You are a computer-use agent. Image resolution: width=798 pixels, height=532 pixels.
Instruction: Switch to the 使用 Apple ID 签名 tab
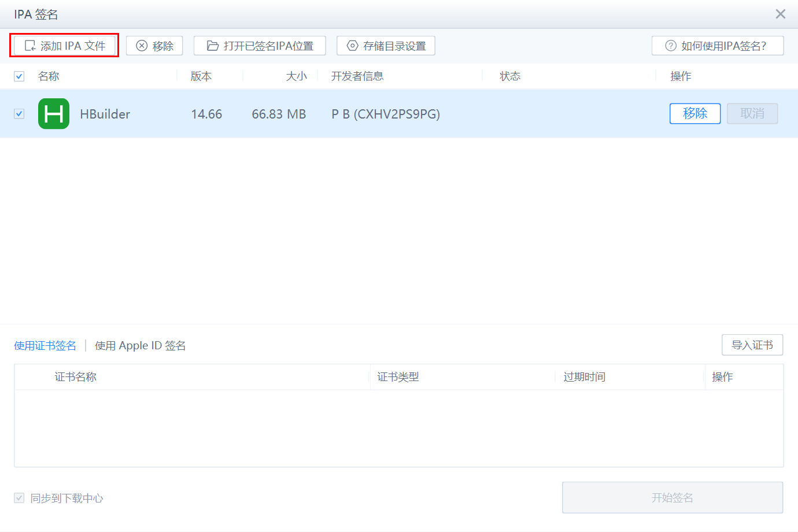point(141,346)
